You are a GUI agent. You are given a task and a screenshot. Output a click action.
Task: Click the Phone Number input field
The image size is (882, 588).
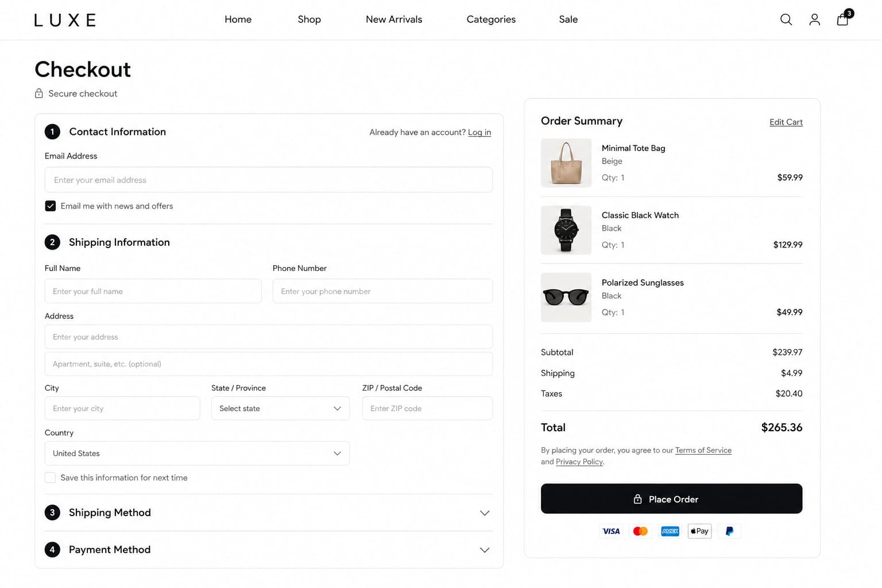pos(382,291)
